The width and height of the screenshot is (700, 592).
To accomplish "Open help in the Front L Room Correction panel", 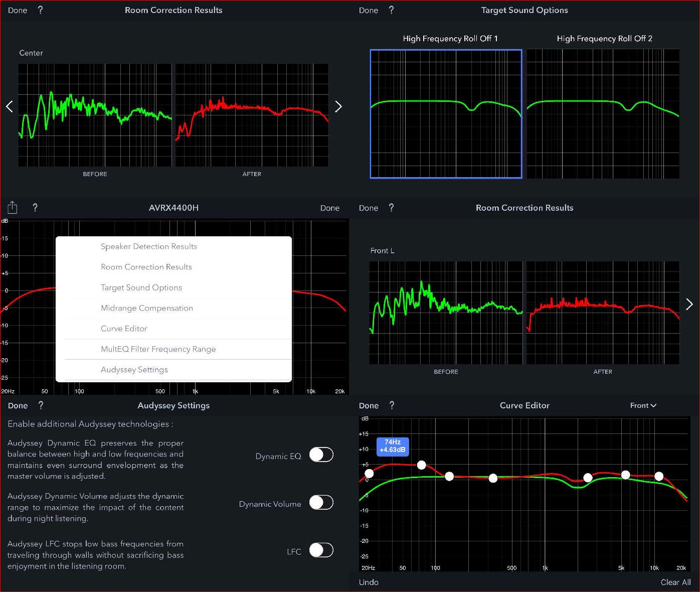I will (x=391, y=208).
